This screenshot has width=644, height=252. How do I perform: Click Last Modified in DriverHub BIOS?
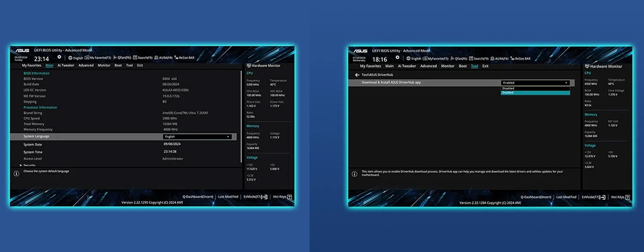pos(566,197)
